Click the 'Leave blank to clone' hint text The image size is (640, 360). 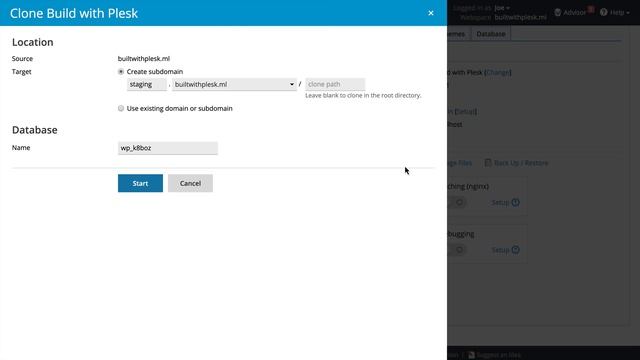tap(363, 96)
